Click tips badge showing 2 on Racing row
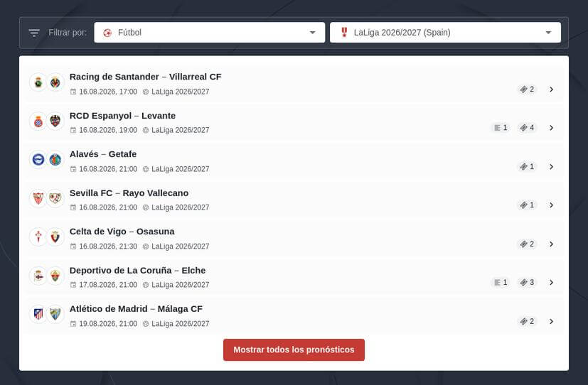 pyautogui.click(x=527, y=89)
